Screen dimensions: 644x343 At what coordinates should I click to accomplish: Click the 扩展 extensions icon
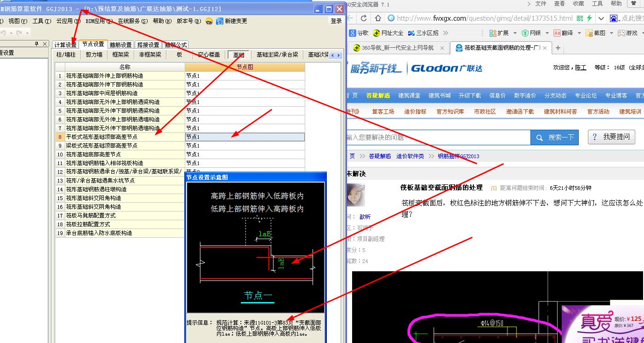click(493, 33)
